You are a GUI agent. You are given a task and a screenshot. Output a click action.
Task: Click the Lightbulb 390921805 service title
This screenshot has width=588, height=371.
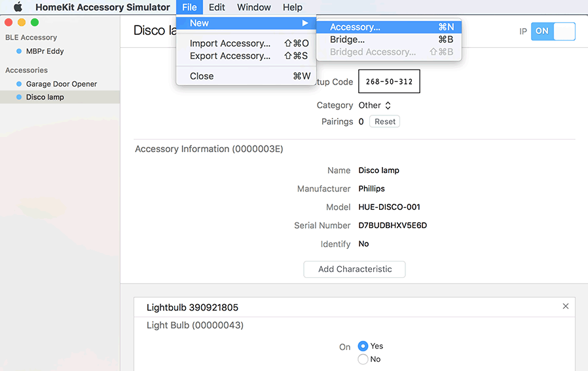[193, 307]
